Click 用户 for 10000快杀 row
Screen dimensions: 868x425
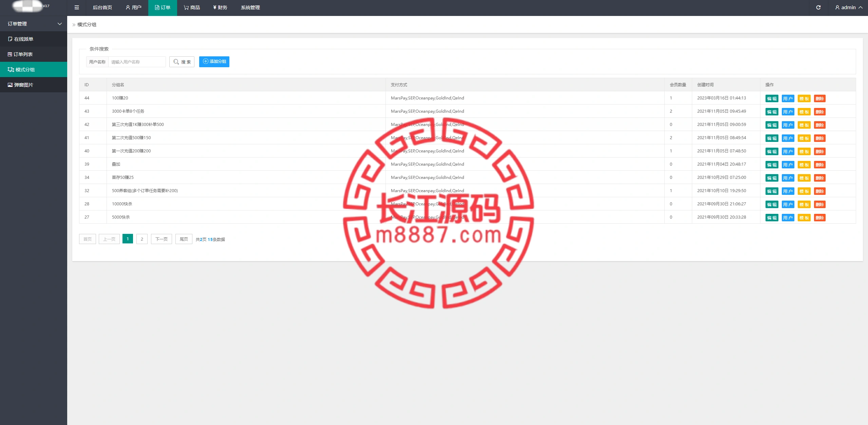click(788, 204)
